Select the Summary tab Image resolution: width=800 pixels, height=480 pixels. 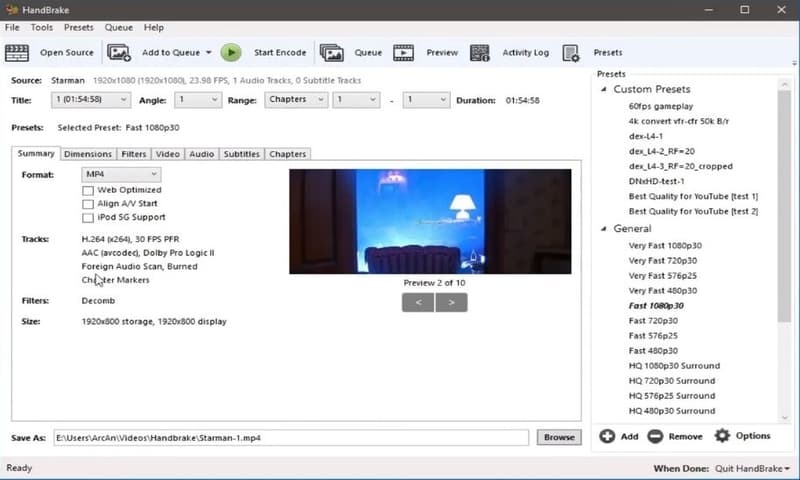point(36,154)
